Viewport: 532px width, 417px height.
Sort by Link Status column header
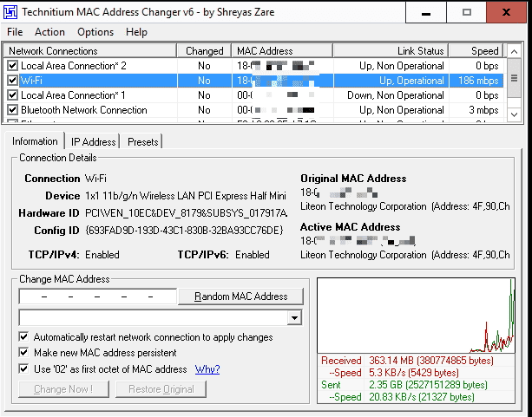391,51
